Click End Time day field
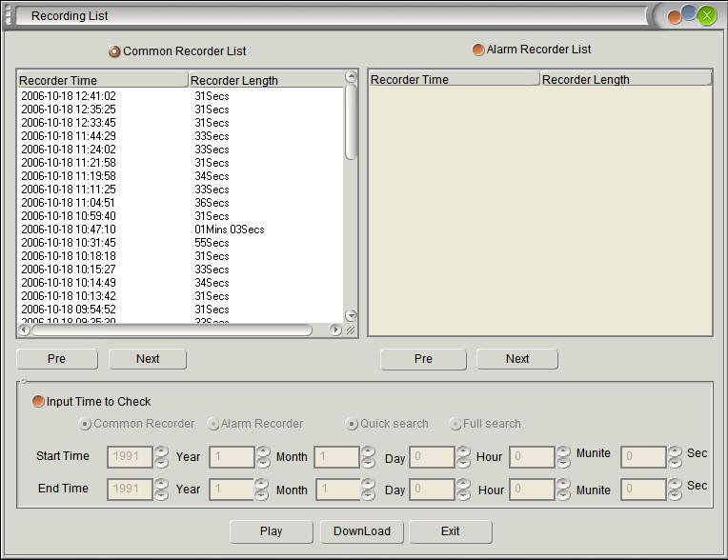 (x=338, y=490)
